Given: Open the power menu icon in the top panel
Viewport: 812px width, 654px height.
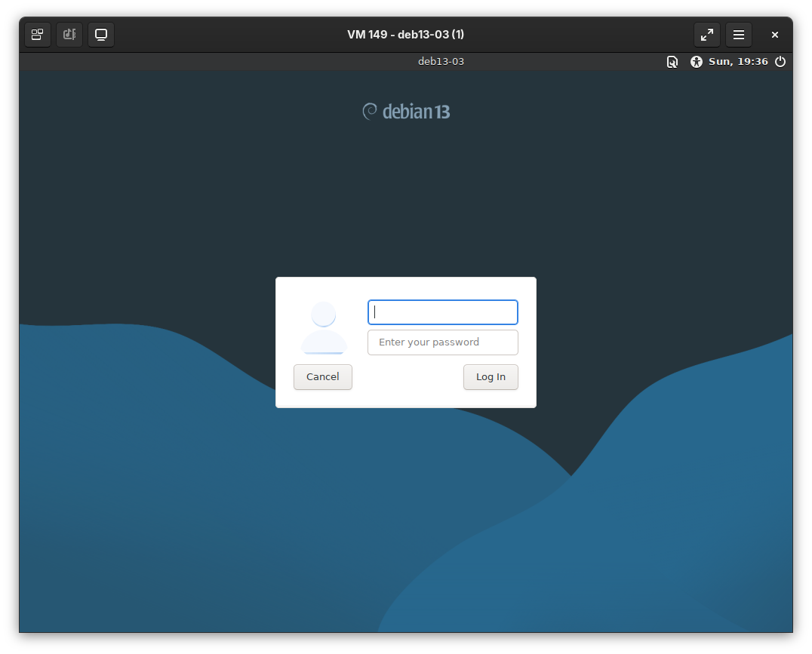Looking at the screenshot, I should [x=780, y=62].
